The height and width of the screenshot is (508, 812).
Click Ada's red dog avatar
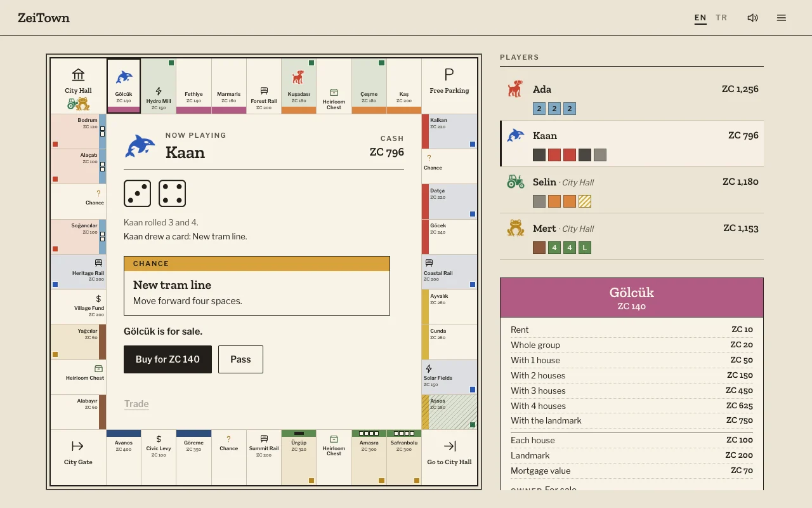click(516, 89)
